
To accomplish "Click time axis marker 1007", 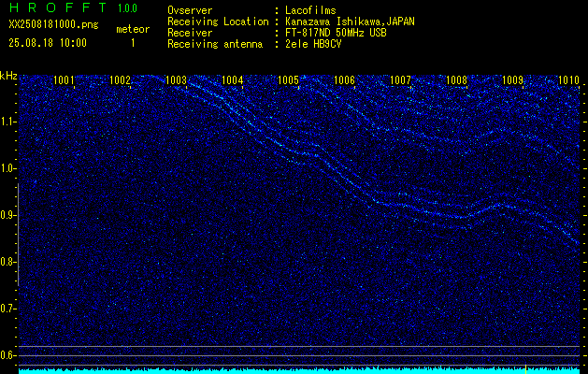I will pyautogui.click(x=400, y=80).
